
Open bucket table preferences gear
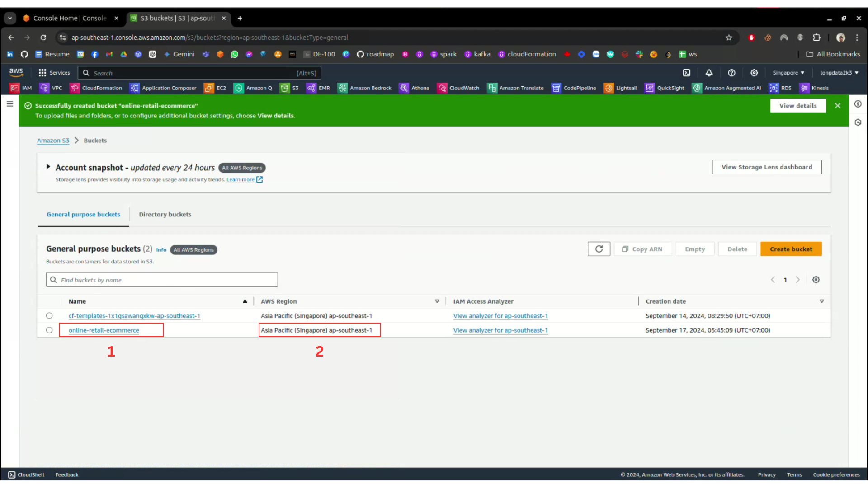point(816,280)
